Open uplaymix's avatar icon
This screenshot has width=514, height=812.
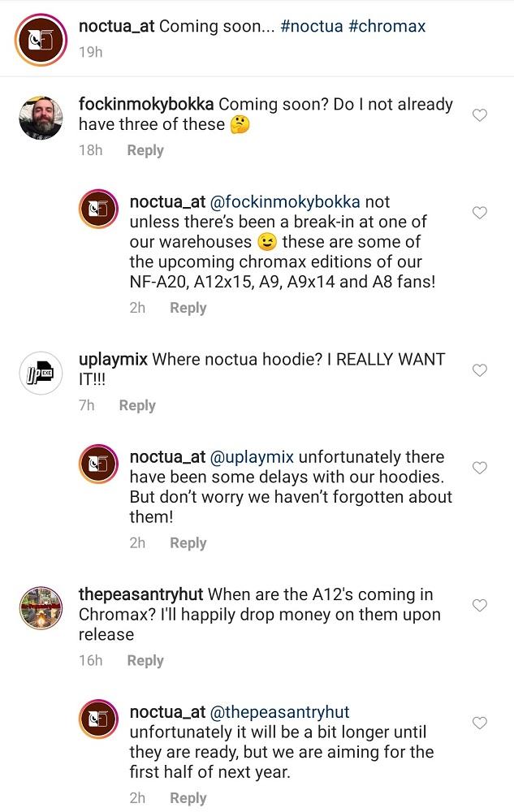pyautogui.click(x=41, y=372)
